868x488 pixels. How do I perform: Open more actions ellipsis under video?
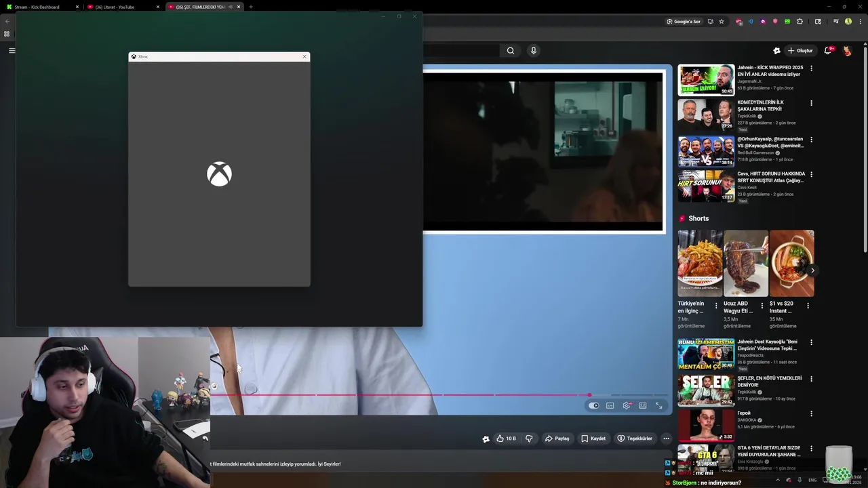tap(666, 439)
